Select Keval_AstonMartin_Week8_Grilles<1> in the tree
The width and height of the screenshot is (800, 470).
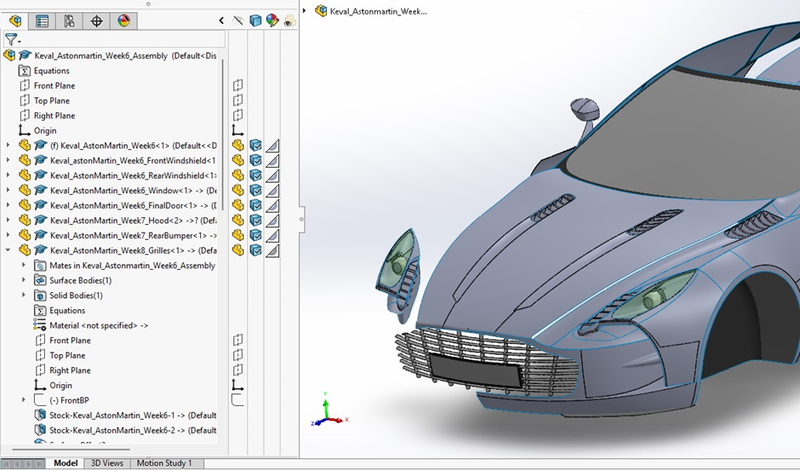tap(133, 250)
